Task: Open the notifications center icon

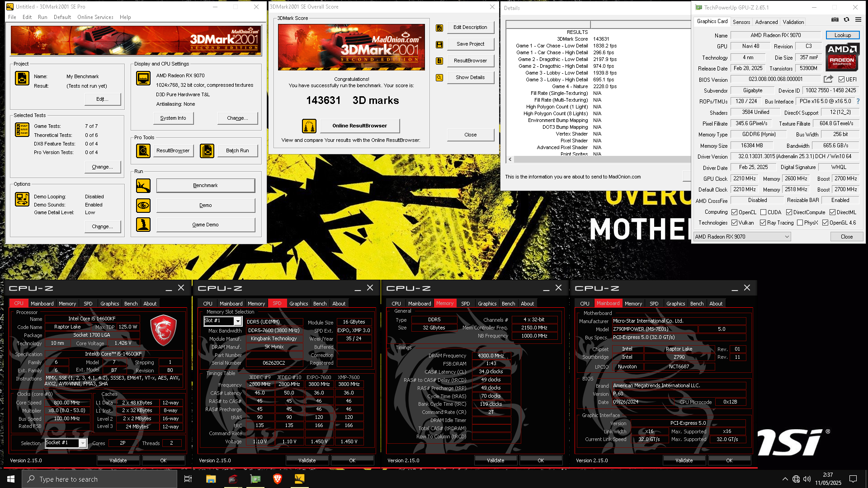Action: click(853, 479)
